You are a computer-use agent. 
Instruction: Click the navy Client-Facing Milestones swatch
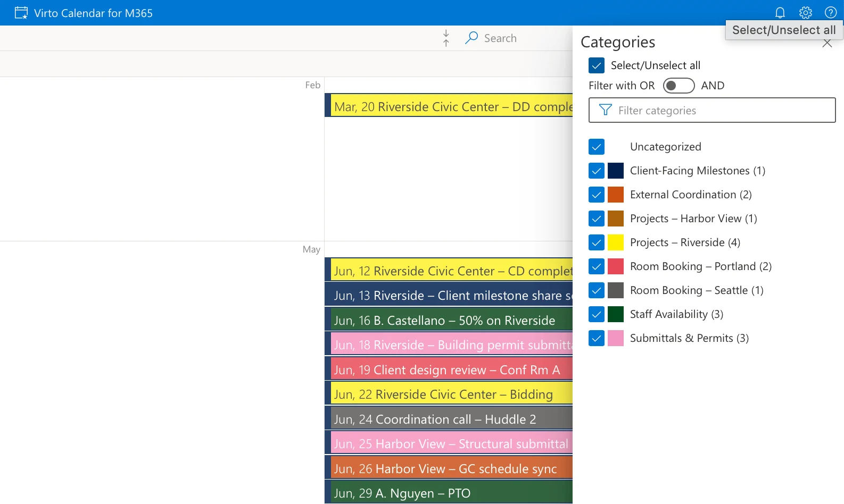tap(616, 171)
